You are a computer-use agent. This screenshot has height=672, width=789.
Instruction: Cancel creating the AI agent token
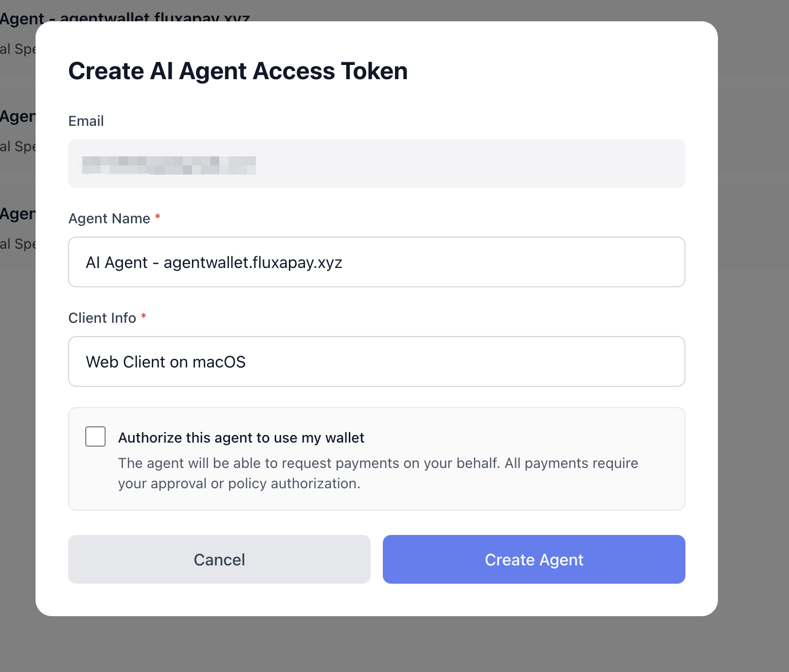coord(219,559)
